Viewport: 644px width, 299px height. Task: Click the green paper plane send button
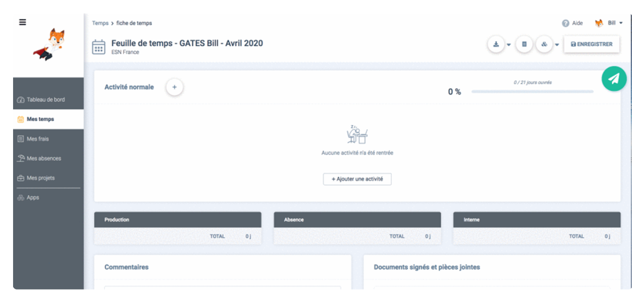click(614, 79)
